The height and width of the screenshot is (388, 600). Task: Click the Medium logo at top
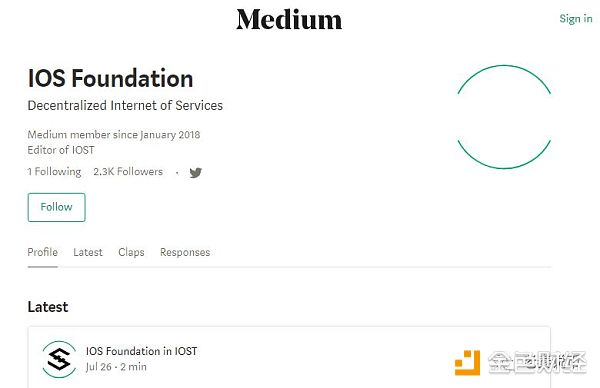click(x=289, y=20)
